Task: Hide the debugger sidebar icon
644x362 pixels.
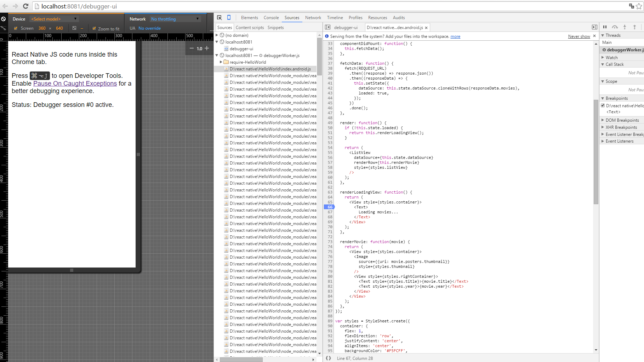Action: click(594, 27)
